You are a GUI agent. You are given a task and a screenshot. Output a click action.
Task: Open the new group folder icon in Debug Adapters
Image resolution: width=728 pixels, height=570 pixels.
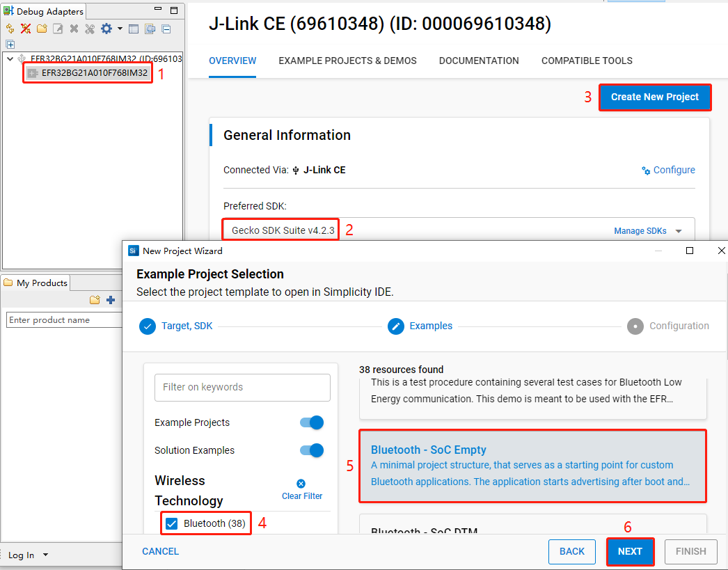click(41, 29)
